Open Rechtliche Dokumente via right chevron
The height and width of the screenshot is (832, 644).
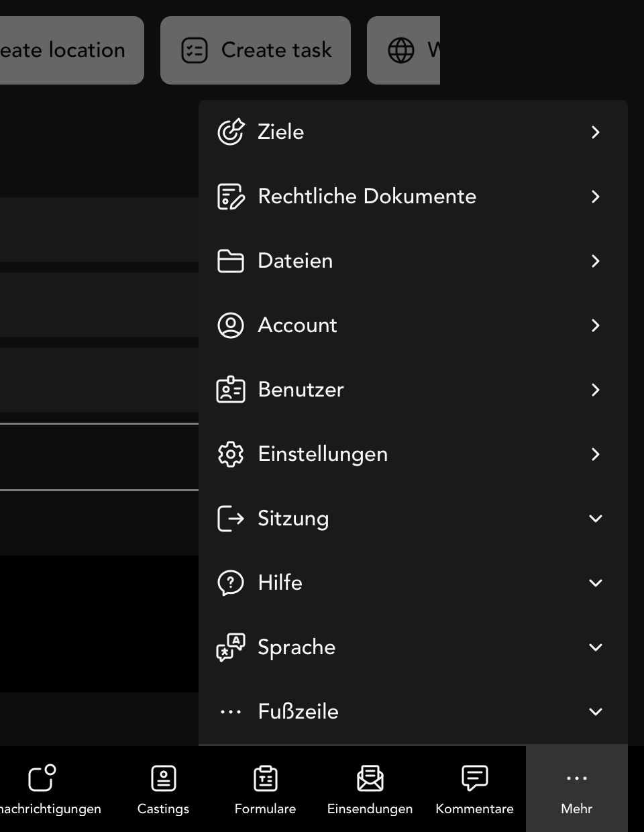[x=596, y=197]
